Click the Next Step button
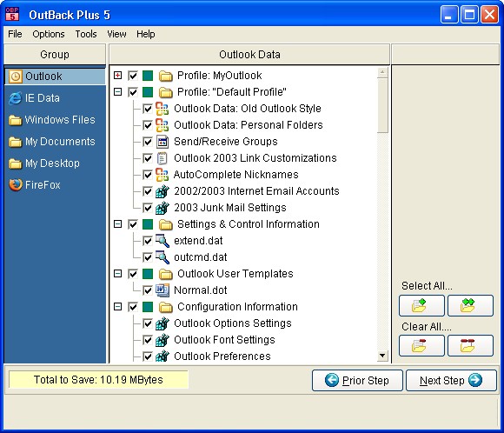The image size is (504, 433). click(x=451, y=381)
